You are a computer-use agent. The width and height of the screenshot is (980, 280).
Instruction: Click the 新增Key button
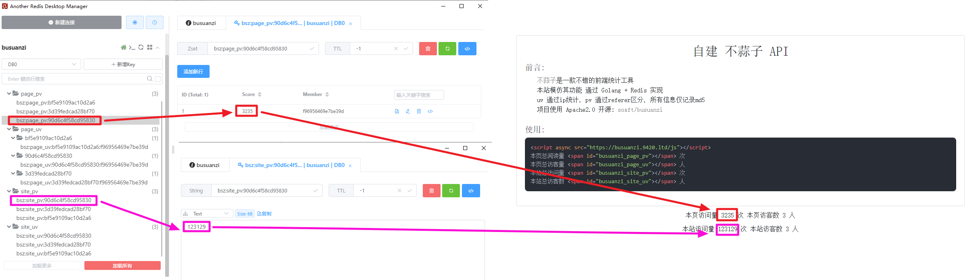click(x=123, y=64)
